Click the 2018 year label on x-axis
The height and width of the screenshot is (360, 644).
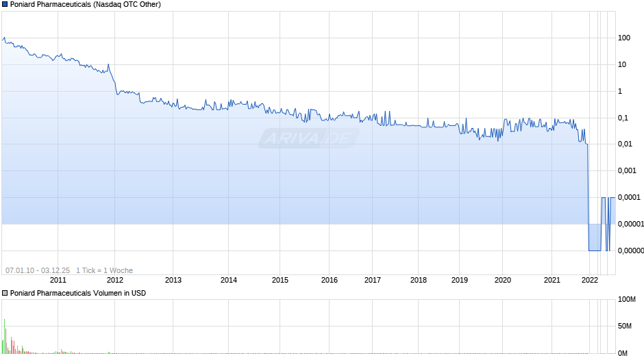tap(419, 280)
